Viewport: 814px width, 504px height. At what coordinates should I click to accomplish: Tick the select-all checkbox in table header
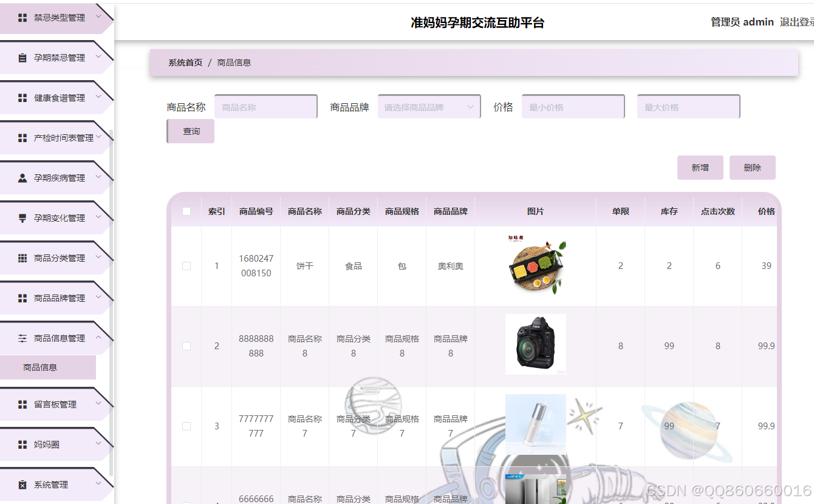[x=186, y=211]
